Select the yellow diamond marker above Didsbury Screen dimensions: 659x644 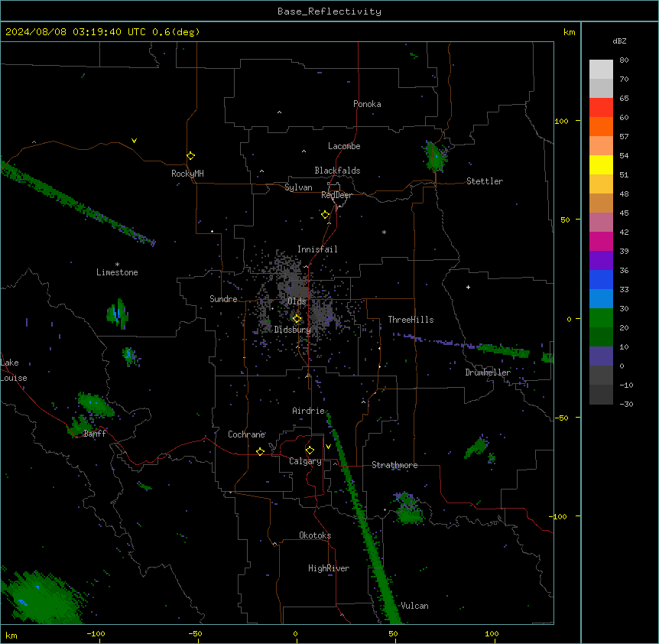(x=297, y=319)
